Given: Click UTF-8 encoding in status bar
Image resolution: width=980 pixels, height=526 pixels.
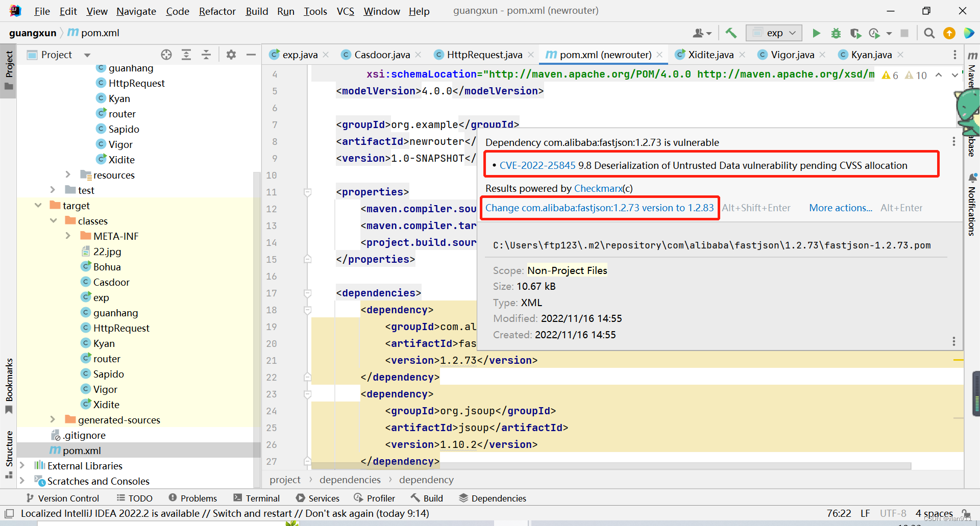Looking at the screenshot, I should click(893, 513).
